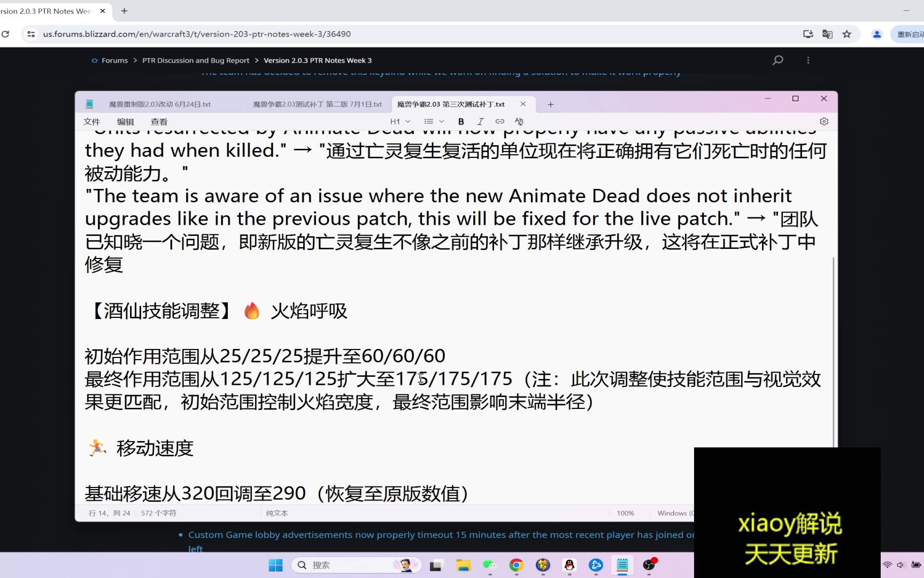The image size is (924, 578).
Task: Reload the page in Chrome
Action: coord(5,34)
